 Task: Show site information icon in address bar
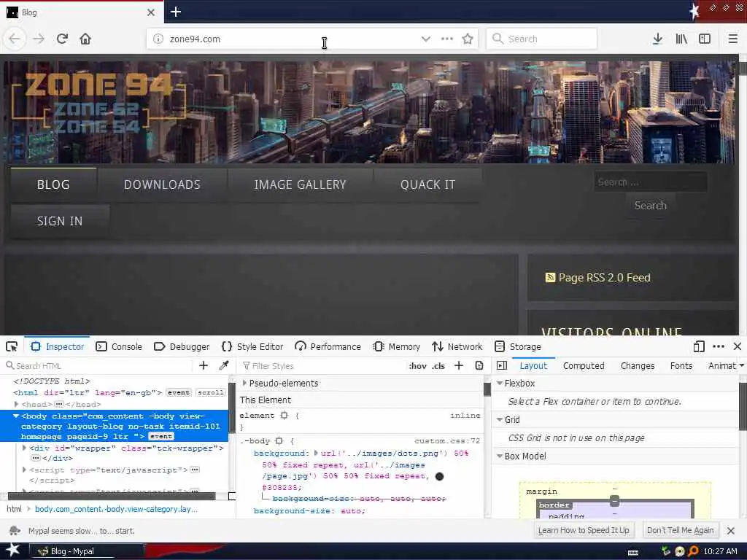158,39
